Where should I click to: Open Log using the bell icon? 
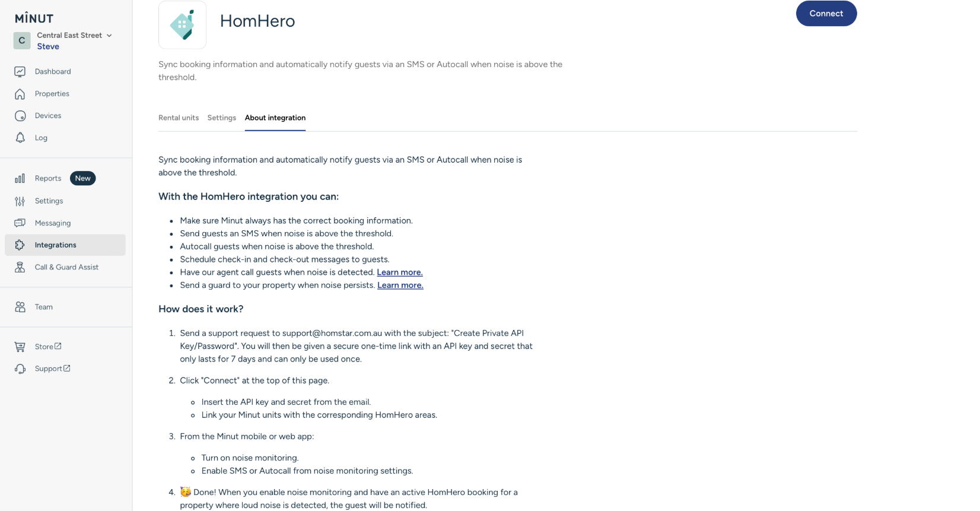pos(20,138)
